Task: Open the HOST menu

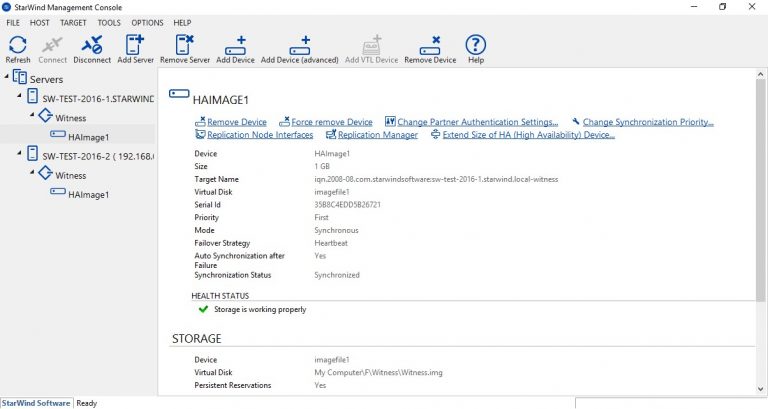Action: [40, 22]
